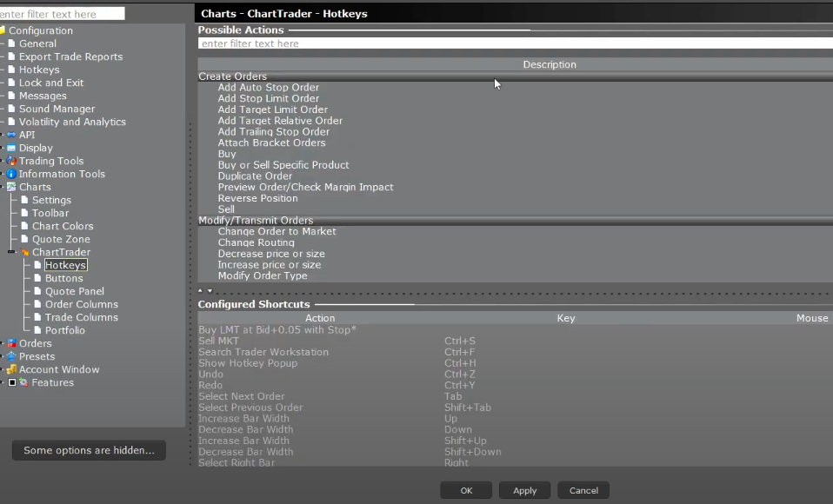Click the OK button

coord(466,491)
